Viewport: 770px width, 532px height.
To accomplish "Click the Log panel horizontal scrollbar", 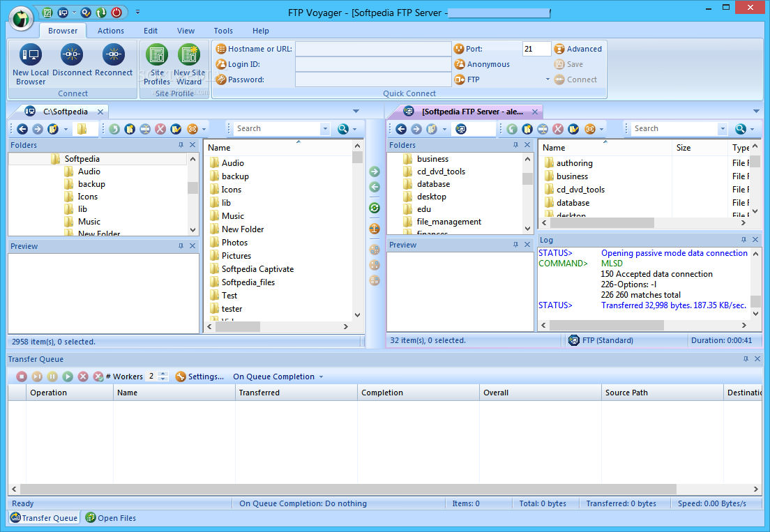I will pyautogui.click(x=607, y=326).
